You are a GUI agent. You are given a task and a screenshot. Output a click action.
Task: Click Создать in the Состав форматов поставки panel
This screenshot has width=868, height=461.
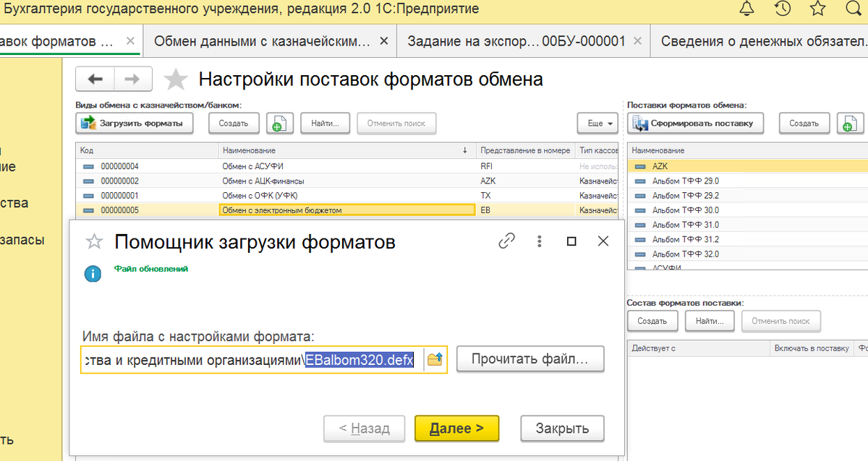[652, 320]
